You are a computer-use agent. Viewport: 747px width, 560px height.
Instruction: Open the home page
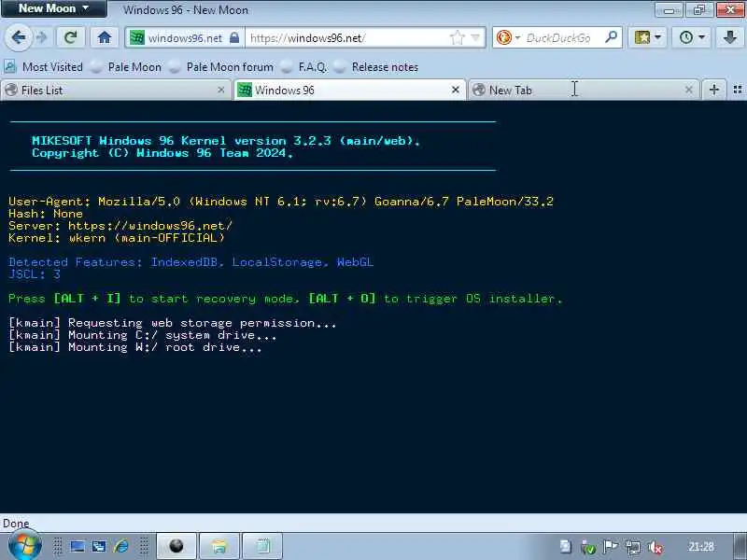pos(105,37)
